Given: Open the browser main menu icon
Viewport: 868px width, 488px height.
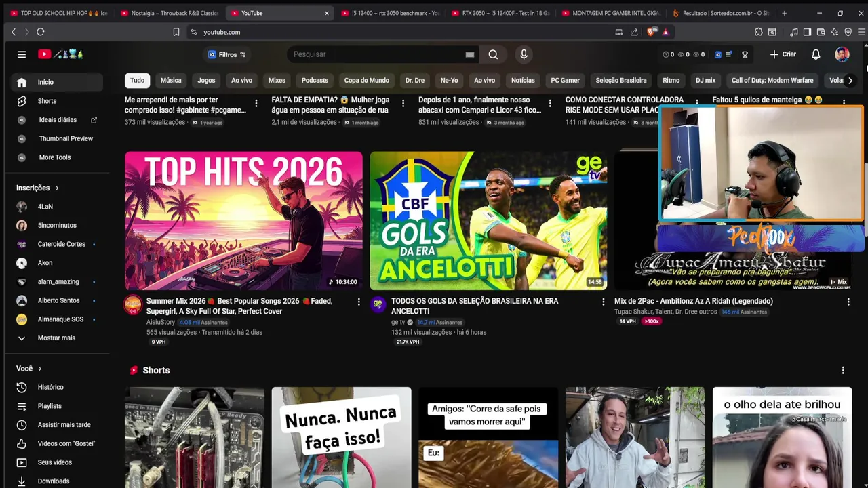Looking at the screenshot, I should click(x=862, y=32).
